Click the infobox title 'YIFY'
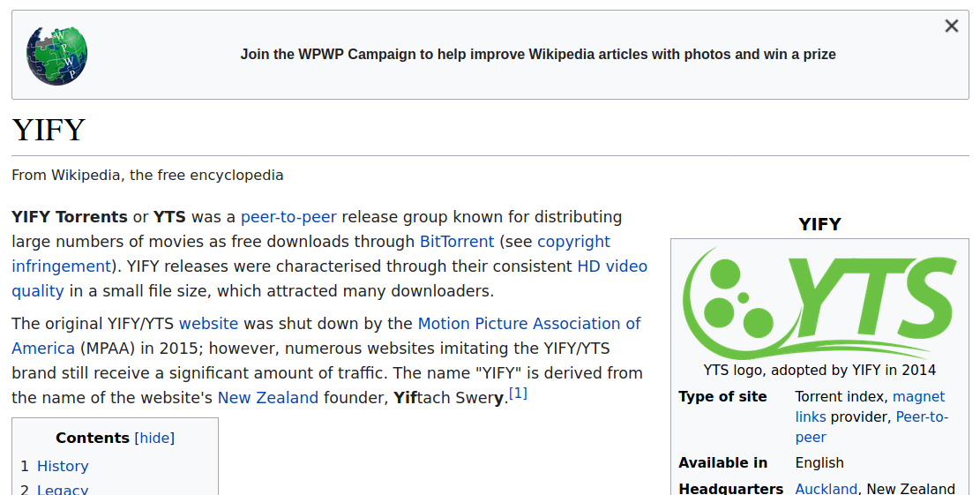The image size is (980, 495). click(819, 224)
